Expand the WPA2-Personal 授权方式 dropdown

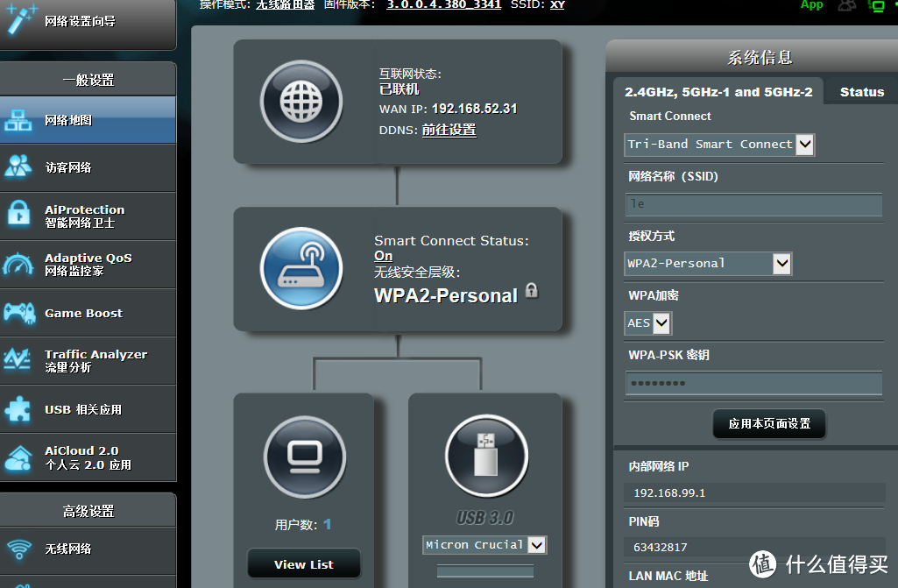coord(708,264)
